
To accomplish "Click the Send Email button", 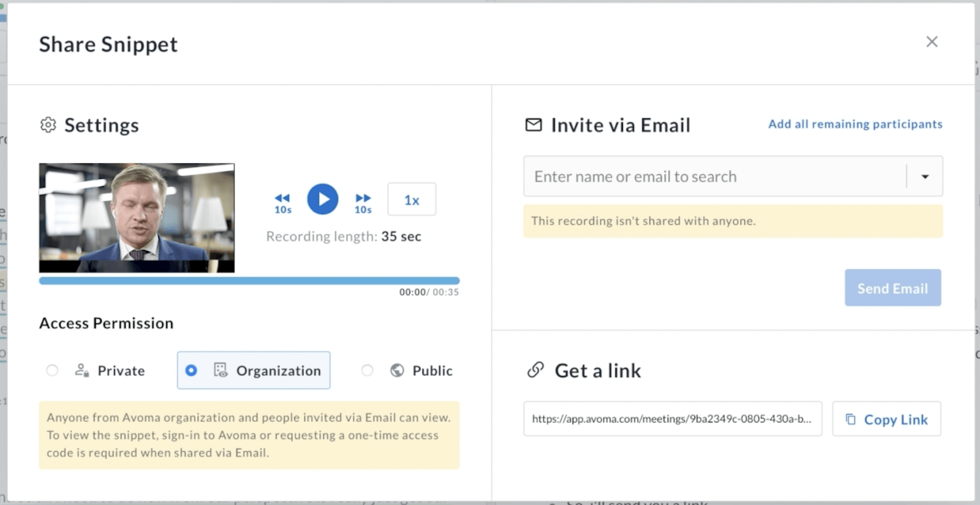I will [x=893, y=288].
